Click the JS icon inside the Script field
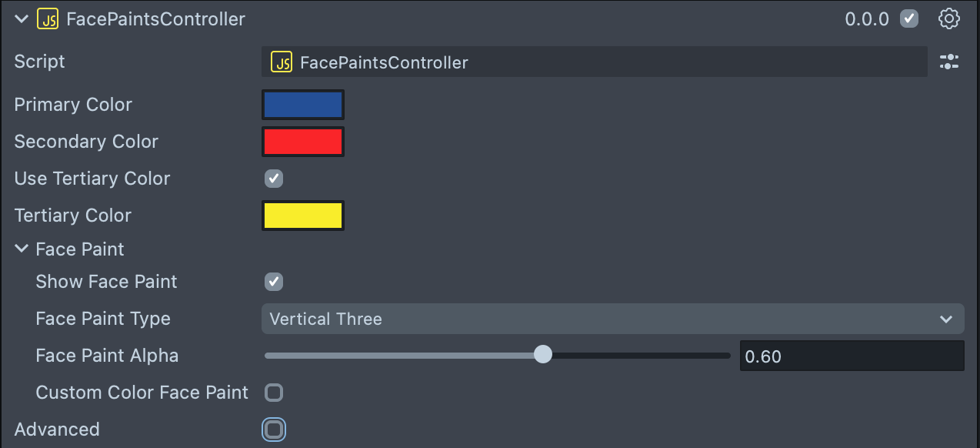The height and width of the screenshot is (448, 980). tap(282, 62)
